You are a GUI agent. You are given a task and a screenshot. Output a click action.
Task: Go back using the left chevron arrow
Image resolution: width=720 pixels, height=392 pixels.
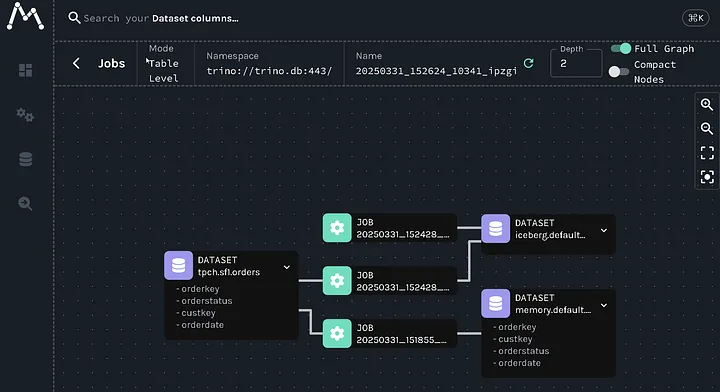pos(76,63)
